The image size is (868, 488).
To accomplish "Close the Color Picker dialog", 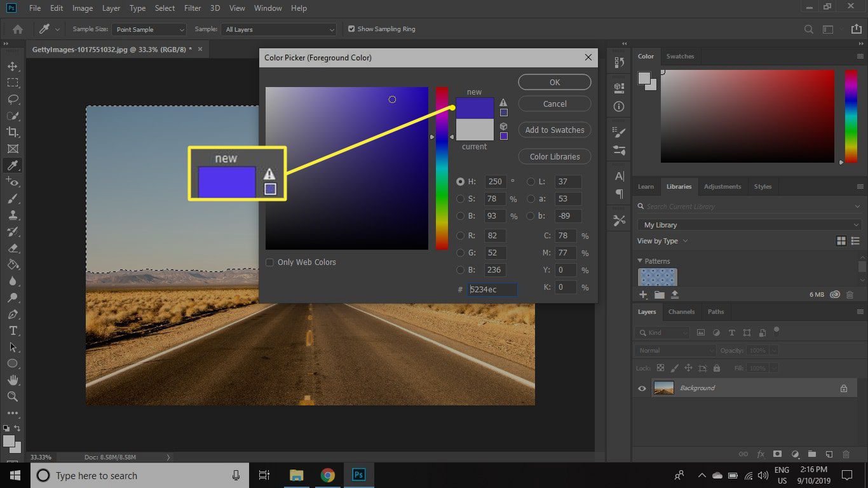I will pos(588,57).
